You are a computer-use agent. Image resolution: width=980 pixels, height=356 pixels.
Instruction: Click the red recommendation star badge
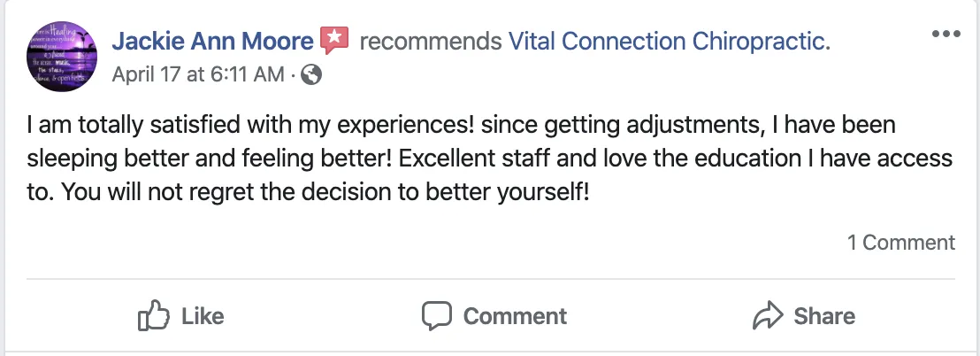pyautogui.click(x=334, y=40)
